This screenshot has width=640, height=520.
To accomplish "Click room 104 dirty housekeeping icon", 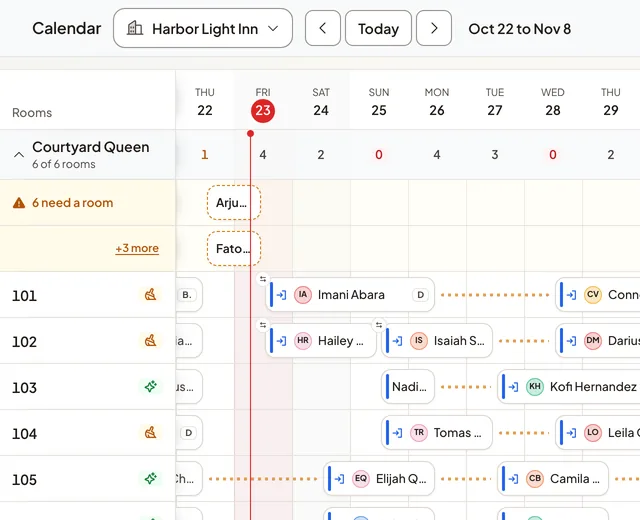I will coord(150,433).
